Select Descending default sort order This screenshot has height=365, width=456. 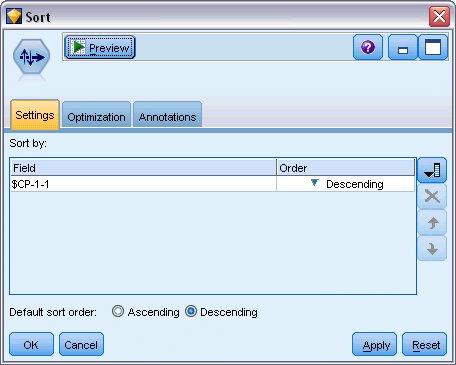pyautogui.click(x=191, y=312)
